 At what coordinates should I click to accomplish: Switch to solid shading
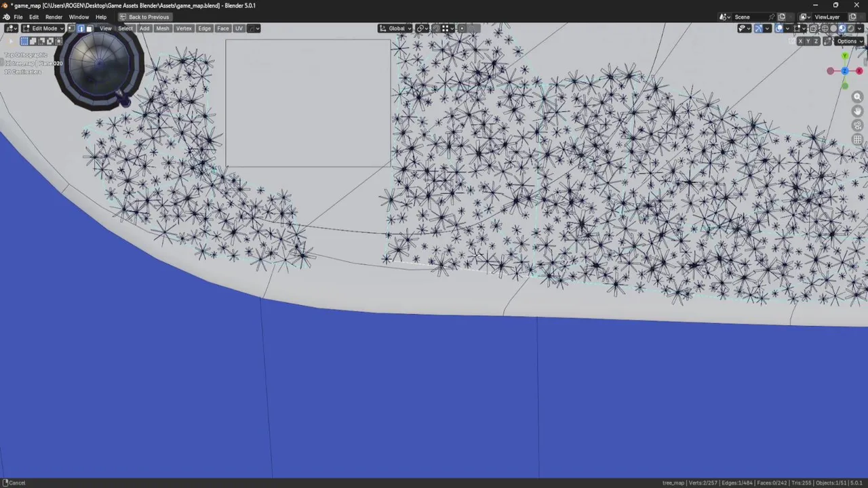pyautogui.click(x=833, y=28)
